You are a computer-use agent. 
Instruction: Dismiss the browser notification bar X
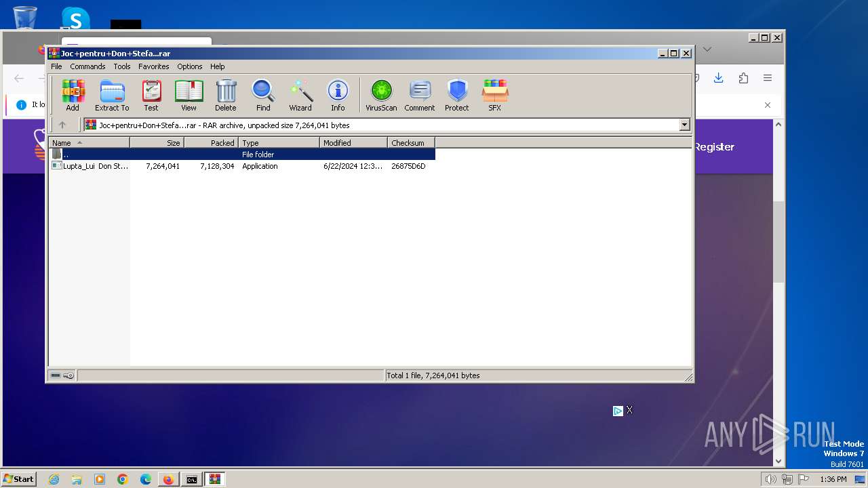click(768, 105)
